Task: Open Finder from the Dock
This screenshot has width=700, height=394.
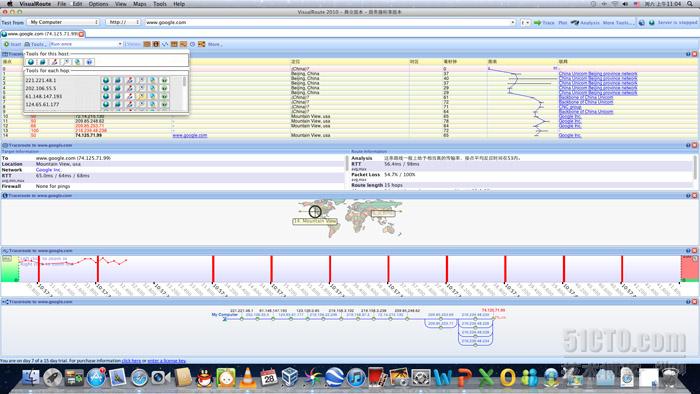Action: [x=31, y=377]
